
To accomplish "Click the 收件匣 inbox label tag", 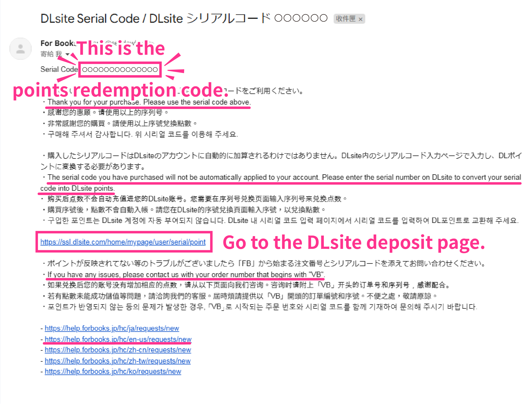I will click(x=346, y=19).
